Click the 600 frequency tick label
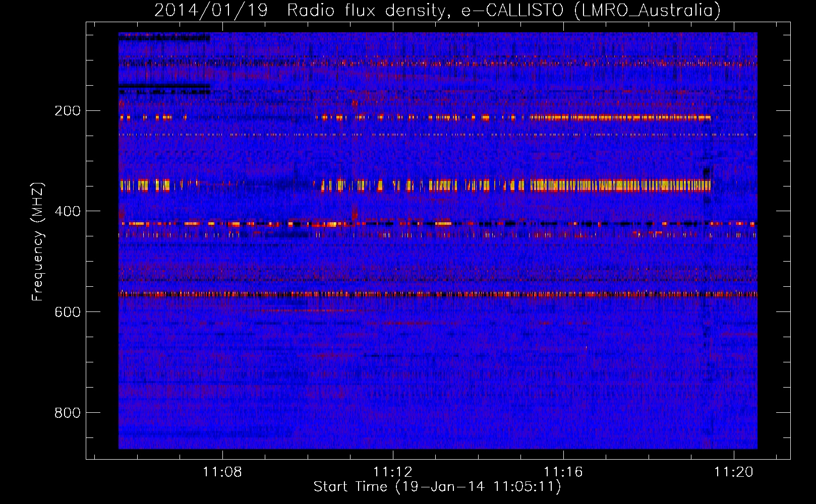Screen dimensions: 816x504 tap(68, 312)
